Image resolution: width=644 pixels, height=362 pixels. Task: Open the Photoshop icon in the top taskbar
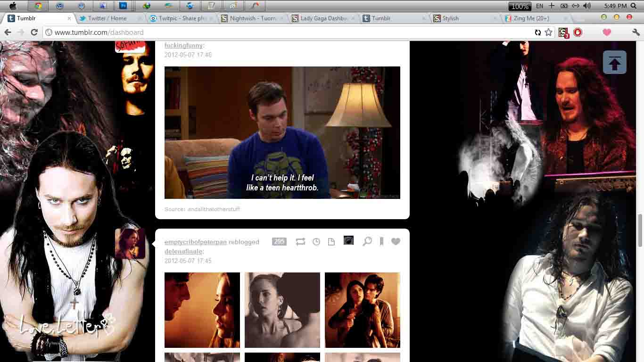click(x=124, y=6)
